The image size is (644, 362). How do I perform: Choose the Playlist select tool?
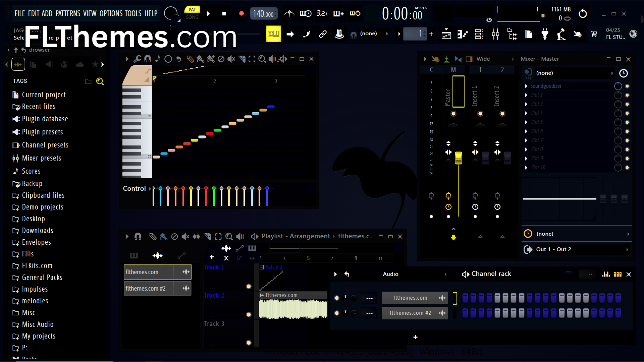click(x=218, y=237)
